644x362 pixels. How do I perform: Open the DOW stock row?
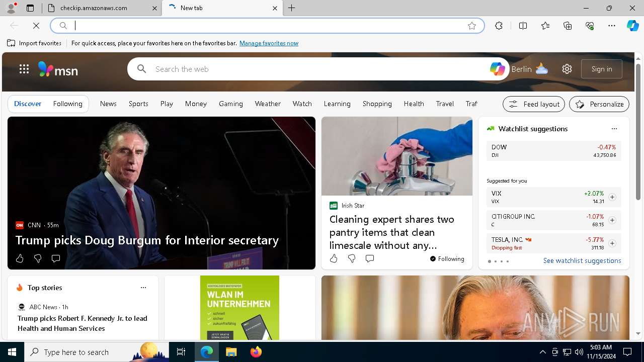coord(553,151)
